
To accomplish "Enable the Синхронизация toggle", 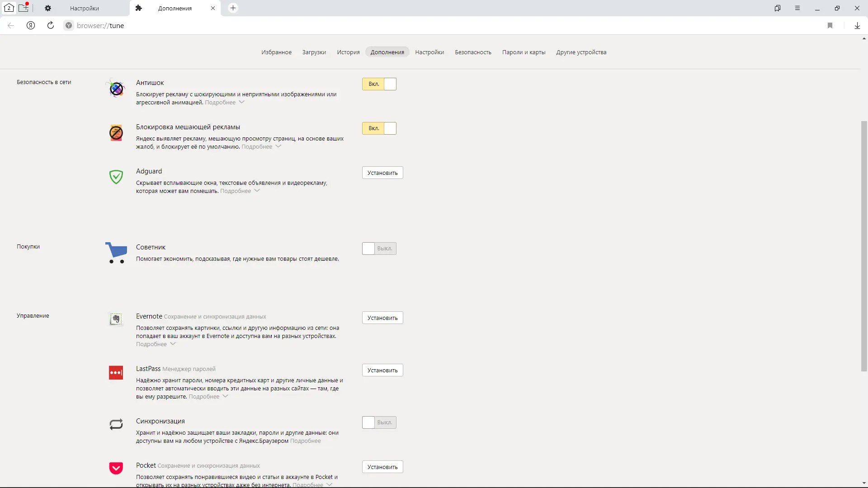I will click(x=379, y=422).
